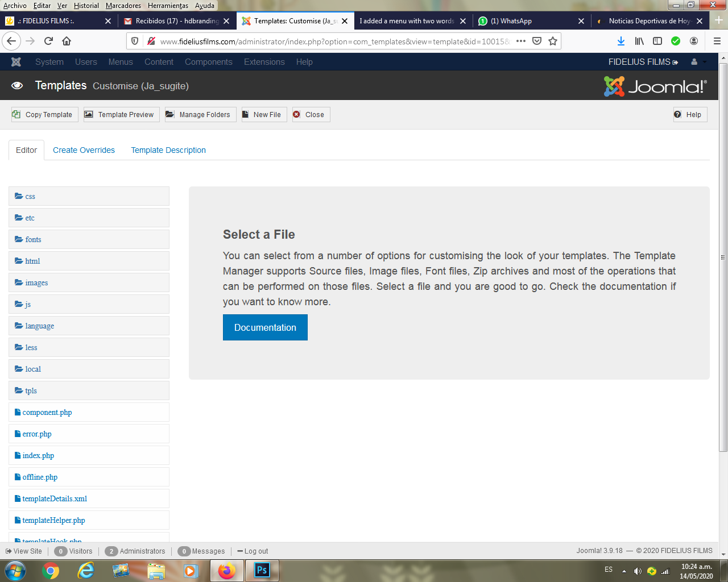Open the Menus admin menu

coord(121,62)
